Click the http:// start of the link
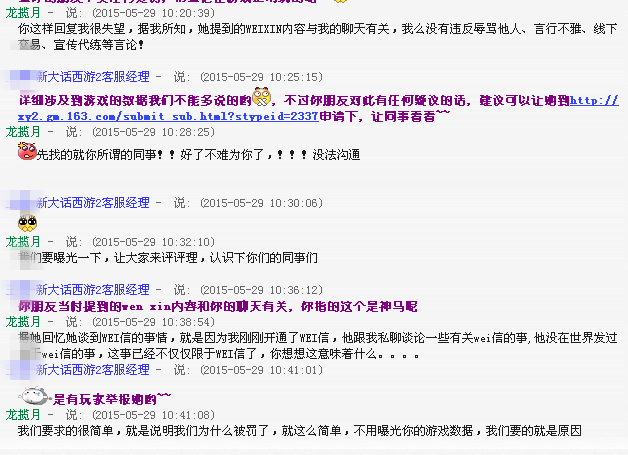 594,100
